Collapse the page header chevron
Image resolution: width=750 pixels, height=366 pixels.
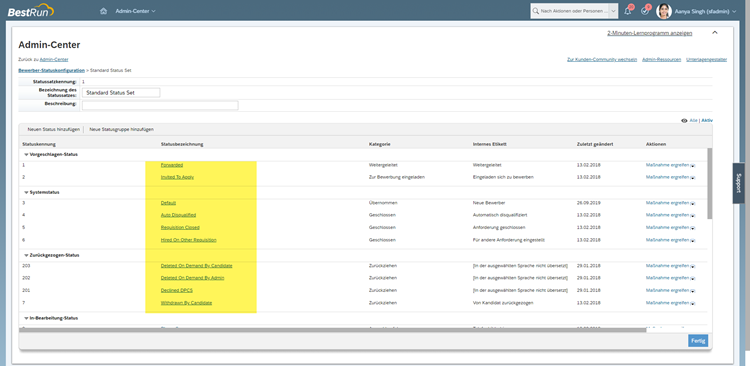tap(715, 33)
